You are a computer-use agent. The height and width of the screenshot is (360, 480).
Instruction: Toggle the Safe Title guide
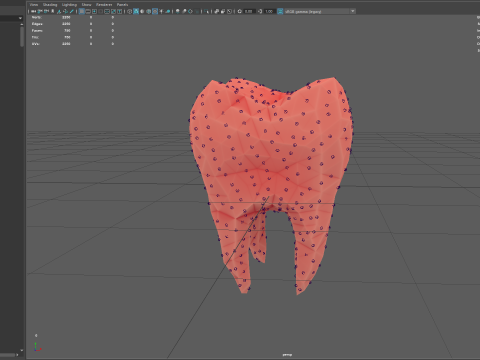pyautogui.click(x=119, y=11)
